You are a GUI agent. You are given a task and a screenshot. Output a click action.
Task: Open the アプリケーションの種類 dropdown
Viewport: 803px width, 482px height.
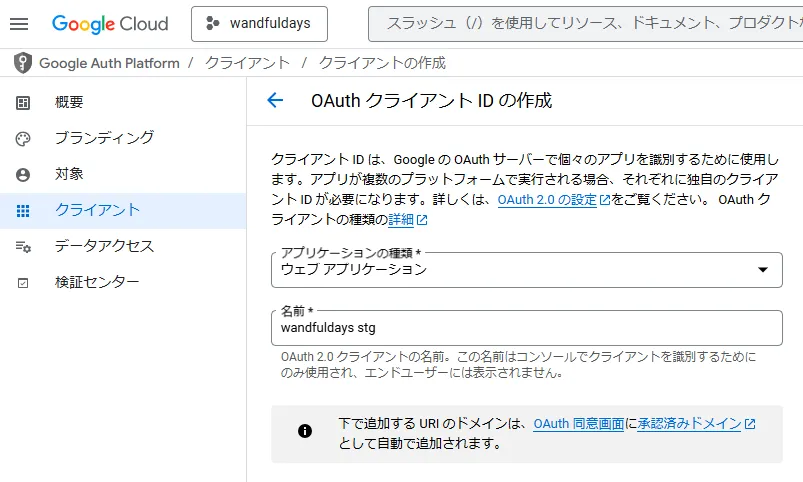coord(526,270)
